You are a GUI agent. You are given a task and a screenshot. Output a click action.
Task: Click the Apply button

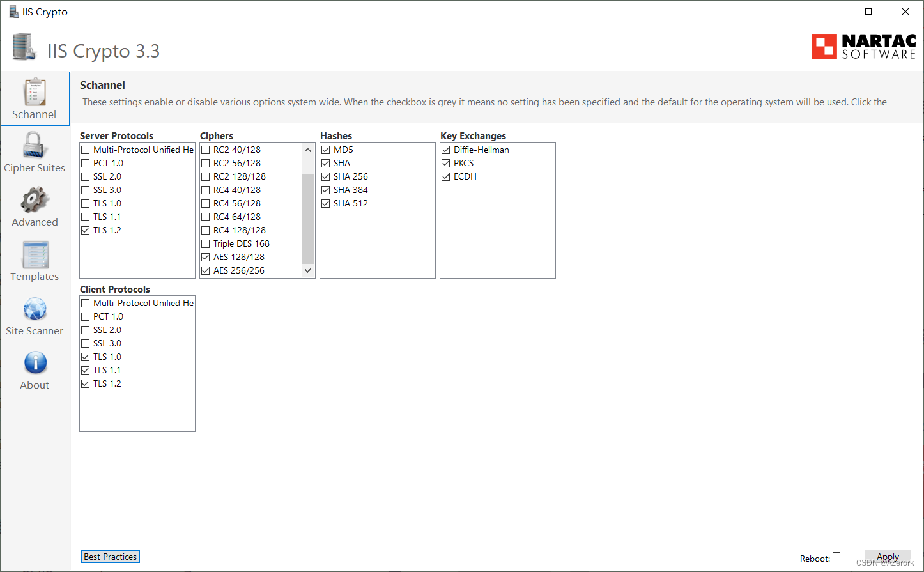888,557
